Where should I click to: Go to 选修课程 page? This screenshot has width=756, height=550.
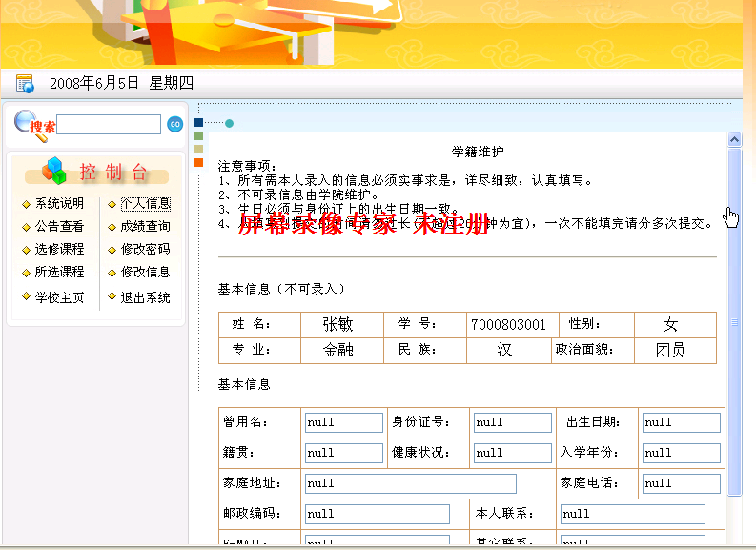point(59,250)
